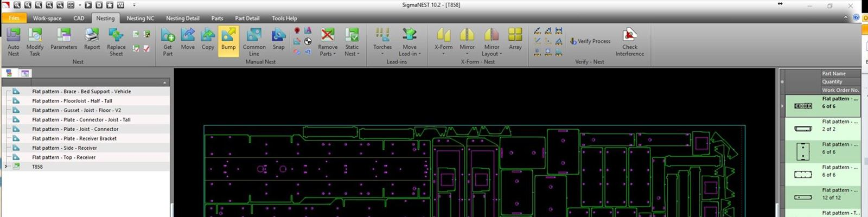Click the first panel tab icon above tree
This screenshot has height=217, width=868.
(9, 73)
